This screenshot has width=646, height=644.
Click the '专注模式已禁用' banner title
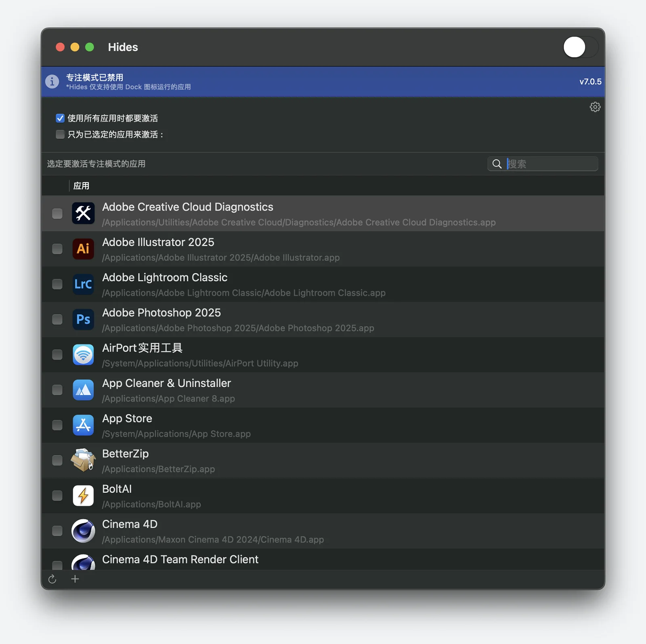point(94,77)
